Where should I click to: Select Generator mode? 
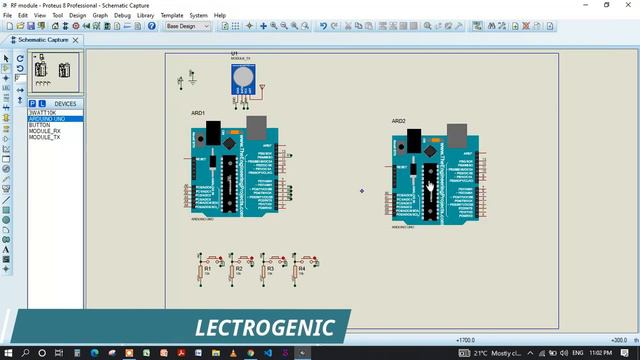pyautogui.click(x=6, y=169)
